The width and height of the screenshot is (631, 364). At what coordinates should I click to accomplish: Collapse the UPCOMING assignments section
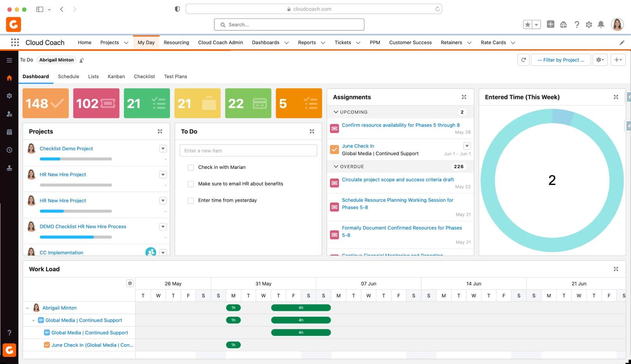336,112
